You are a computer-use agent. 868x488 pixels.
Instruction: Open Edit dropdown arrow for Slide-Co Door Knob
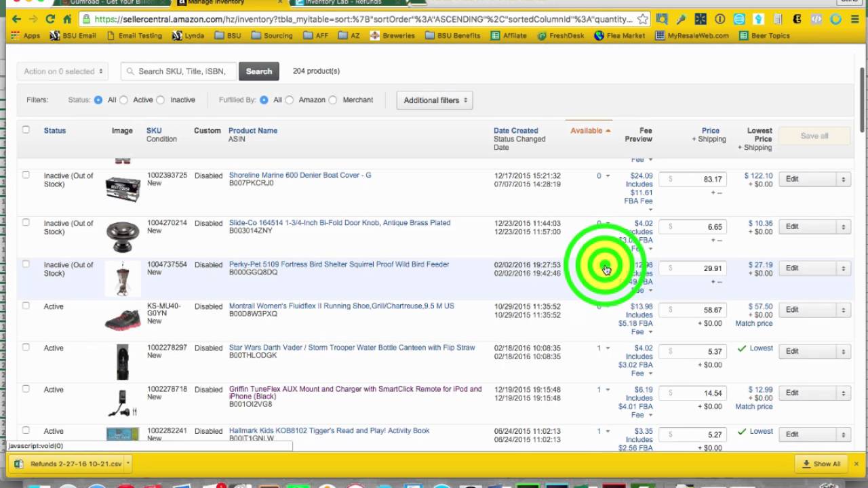843,226
